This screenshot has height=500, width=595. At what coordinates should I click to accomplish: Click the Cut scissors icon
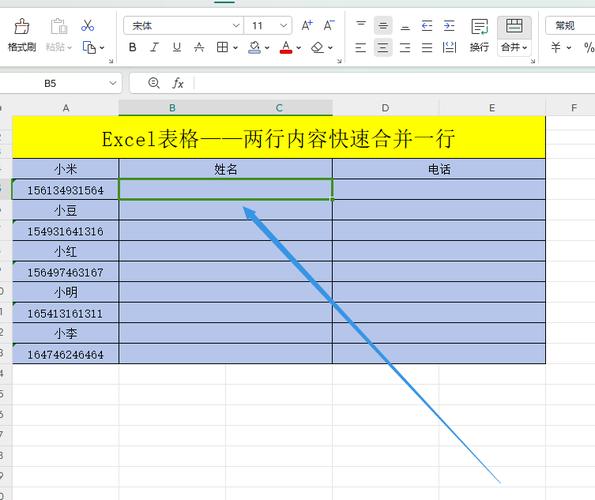[88, 26]
